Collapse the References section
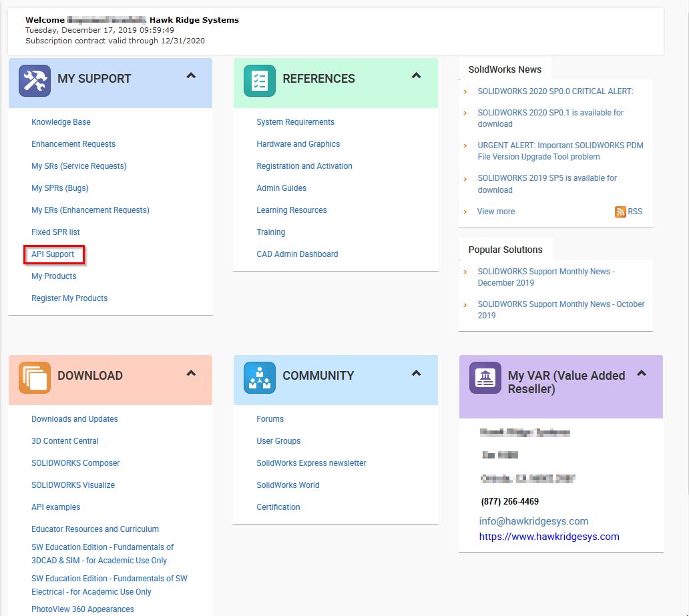689x616 pixels. tap(416, 75)
